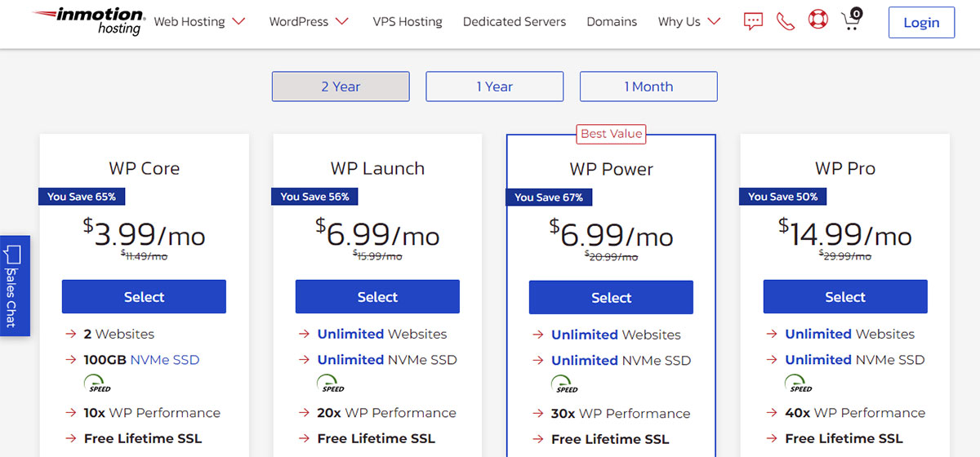Image resolution: width=980 pixels, height=457 pixels.
Task: Click the Login button
Action: coord(921,23)
